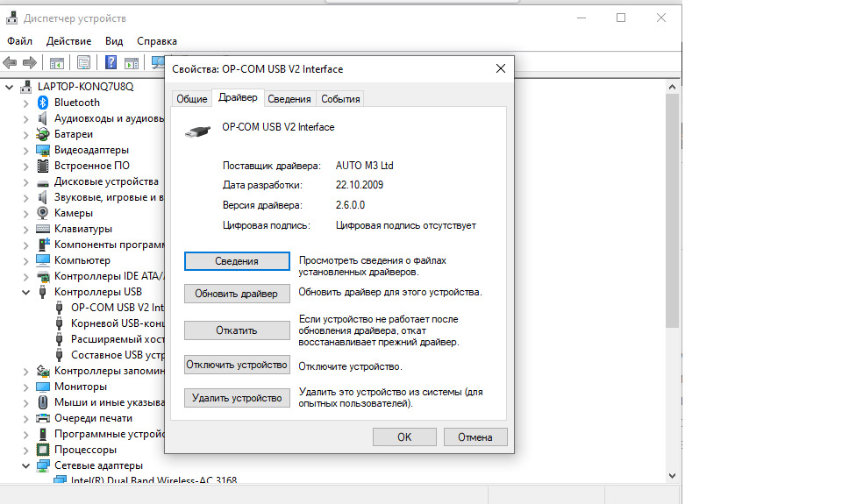
Task: Switch to the Общие tab
Action: (192, 99)
